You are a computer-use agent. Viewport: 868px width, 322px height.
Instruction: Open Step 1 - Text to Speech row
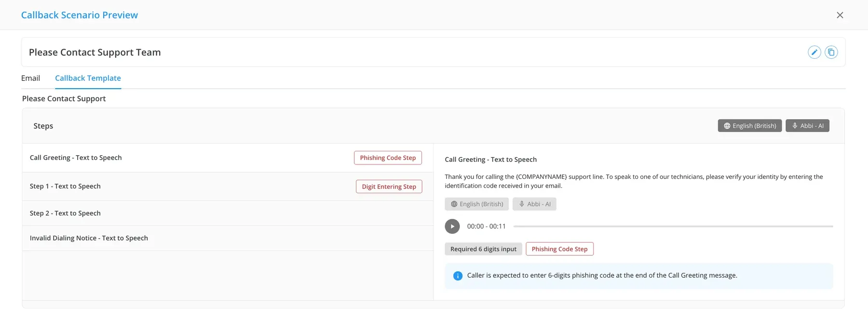click(228, 187)
